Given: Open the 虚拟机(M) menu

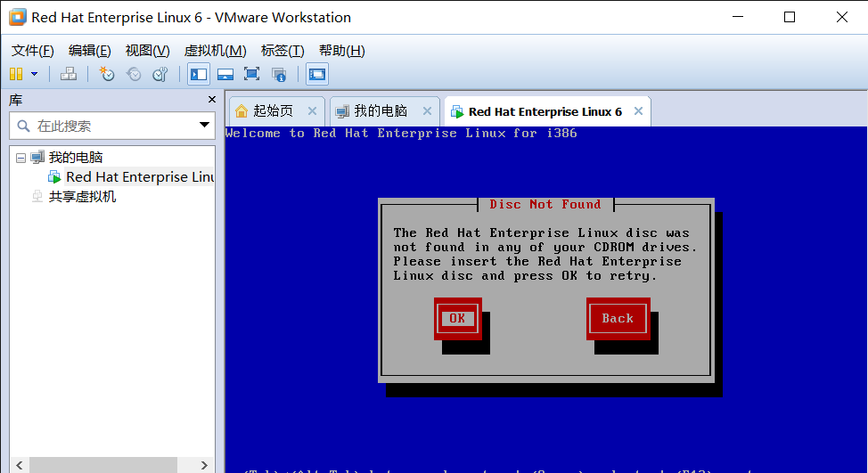Looking at the screenshot, I should pyautogui.click(x=216, y=51).
